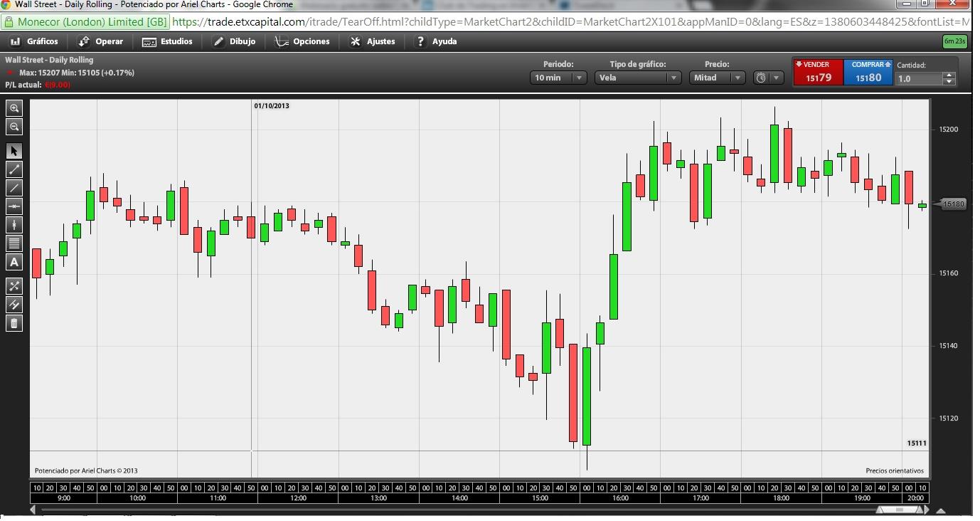Viewport: 980px width, 521px height.
Task: Click the Cantidad quantity input field
Action: click(919, 78)
